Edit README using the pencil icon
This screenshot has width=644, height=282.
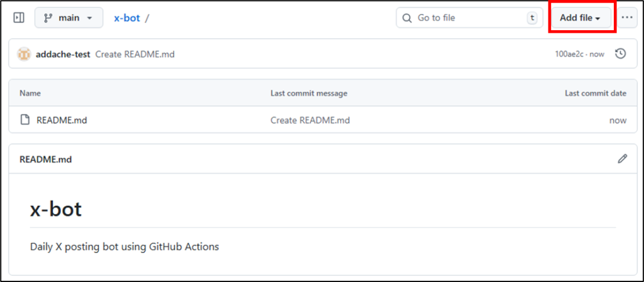tap(622, 159)
